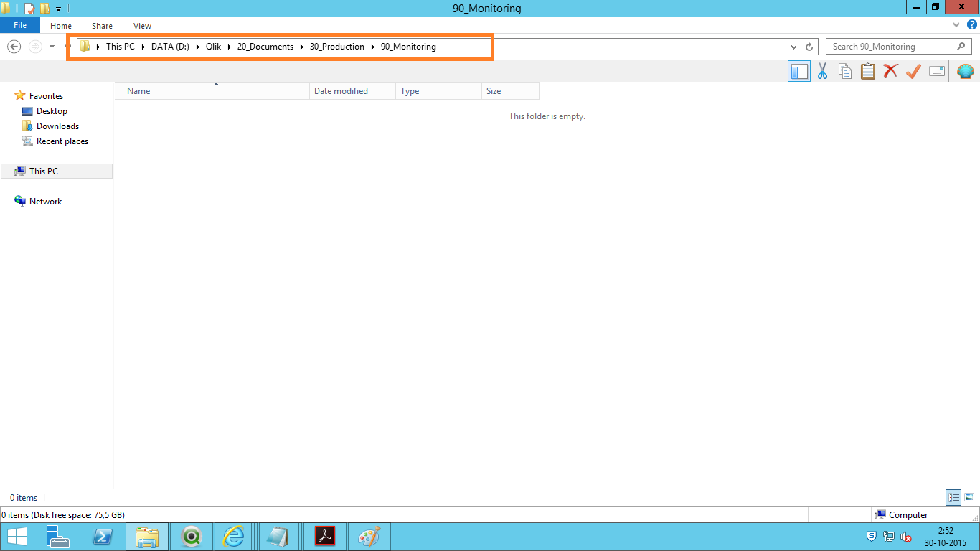The height and width of the screenshot is (551, 980).
Task: Switch to Large icons view in status bar
Action: pos(969,497)
